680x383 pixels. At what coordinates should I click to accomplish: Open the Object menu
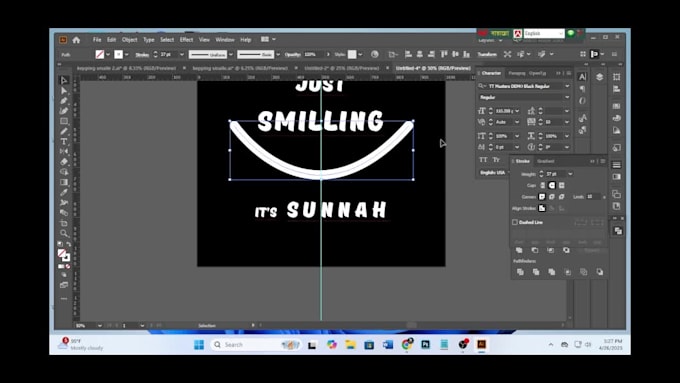pyautogui.click(x=129, y=39)
